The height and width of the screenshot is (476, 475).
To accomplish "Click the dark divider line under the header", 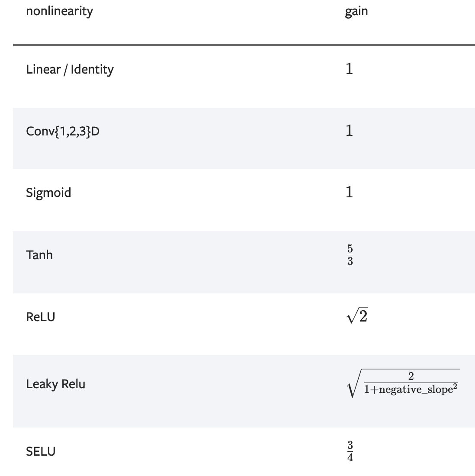I will click(x=244, y=45).
